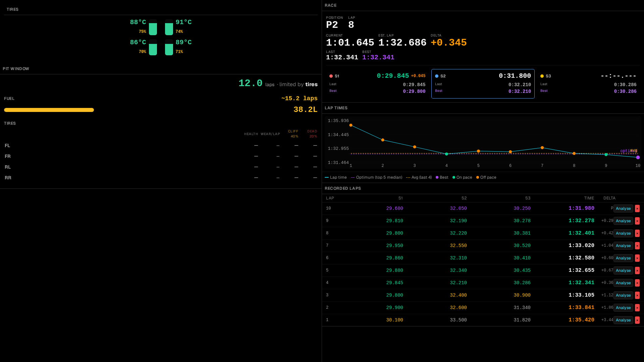Click the DEAD 20% column header
Image resolution: width=644 pixels, height=362 pixels.
coord(312,134)
